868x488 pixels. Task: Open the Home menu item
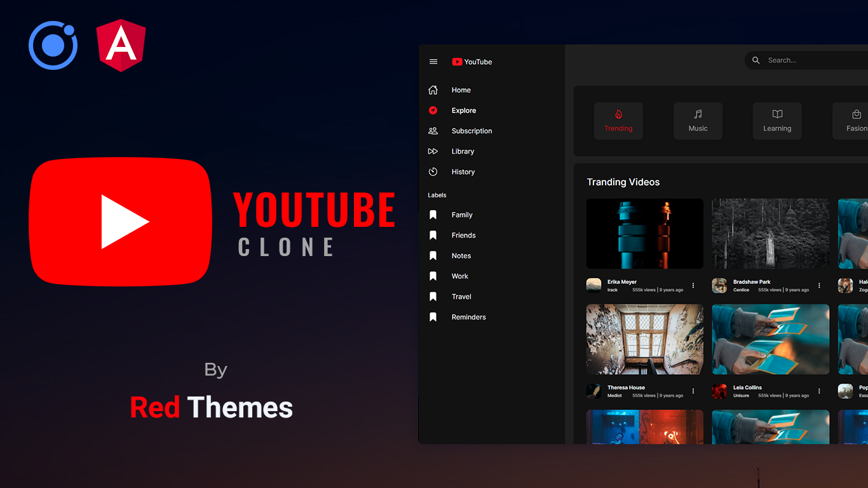(x=461, y=90)
